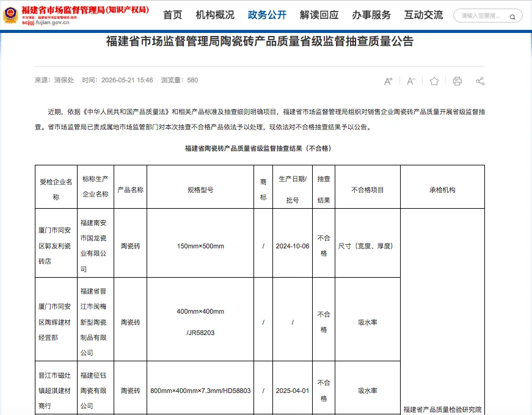The width and height of the screenshot is (532, 415).
Task: Click 吸水率 in the JR58203 row
Action: coord(368,322)
